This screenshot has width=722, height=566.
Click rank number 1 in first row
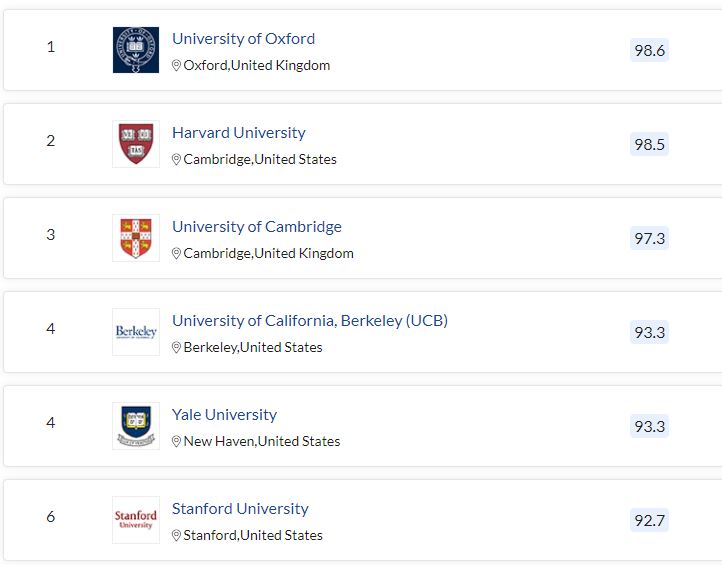tap(51, 47)
